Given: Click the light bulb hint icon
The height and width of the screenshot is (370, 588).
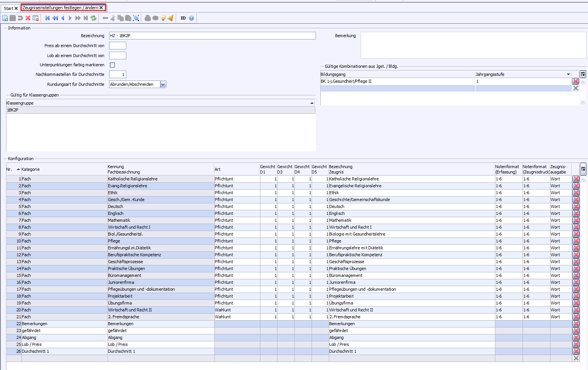Looking at the screenshot, I should pos(163,18).
